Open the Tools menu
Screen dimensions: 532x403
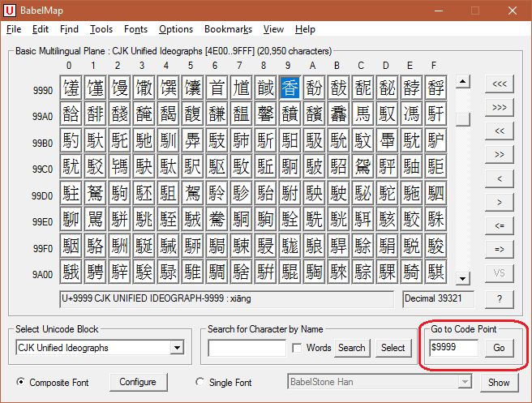pyautogui.click(x=101, y=29)
